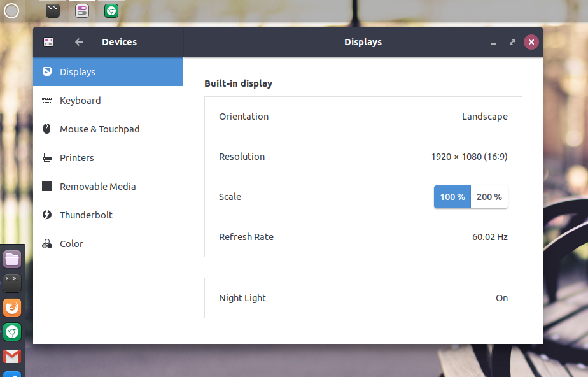
Task: Click the Printers icon in sidebar
Action: 47,158
